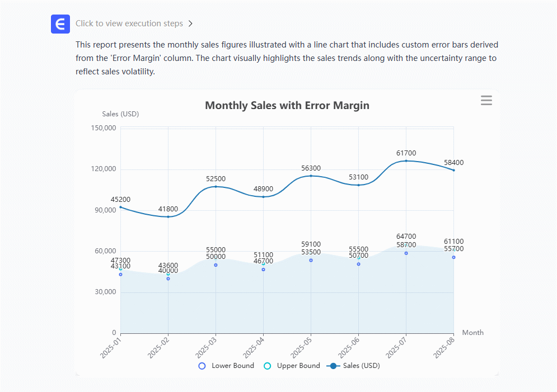Toggle the Lower Bound legend series
Viewport: 557px width, 392px height.
click(226, 366)
